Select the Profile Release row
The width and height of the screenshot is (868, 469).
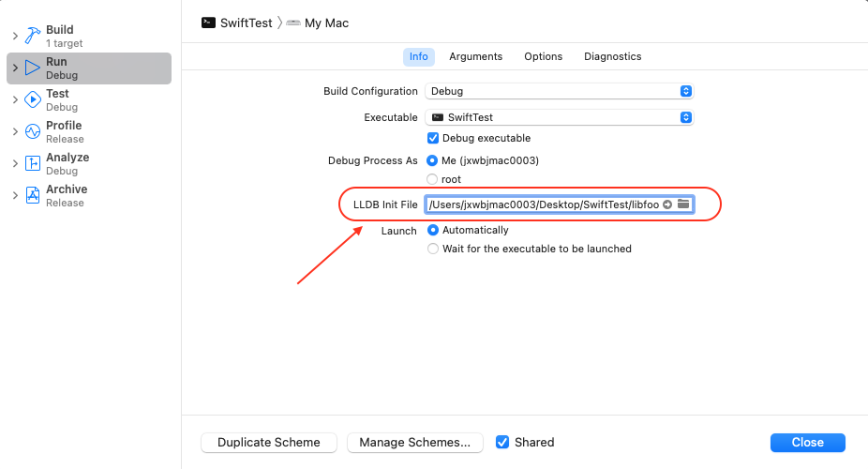tap(89, 131)
